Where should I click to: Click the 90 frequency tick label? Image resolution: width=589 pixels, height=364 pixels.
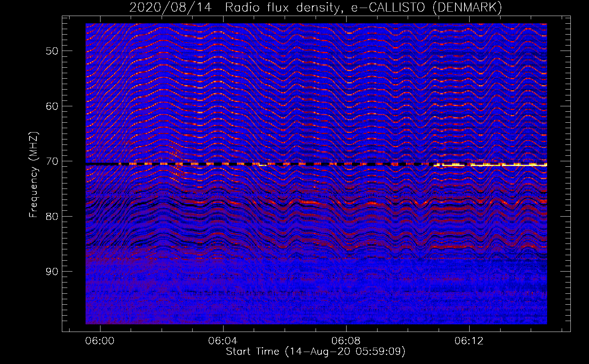[52, 272]
